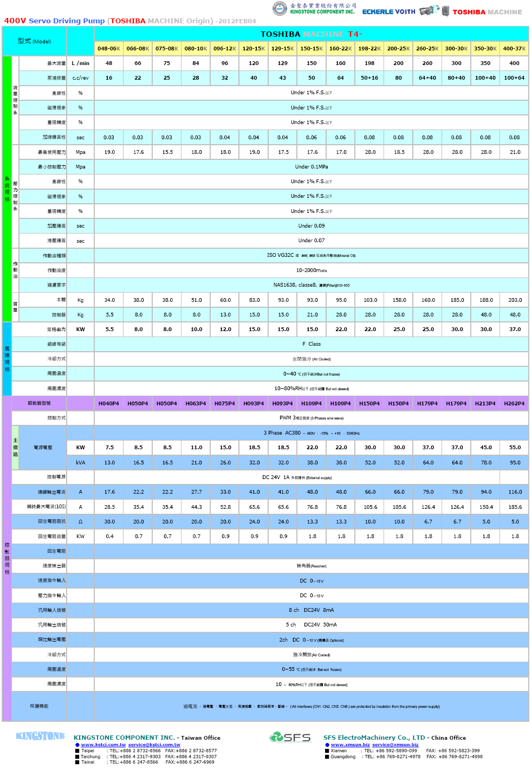Click the H040P4 driver model cell
The image size is (532, 769).
point(109,403)
